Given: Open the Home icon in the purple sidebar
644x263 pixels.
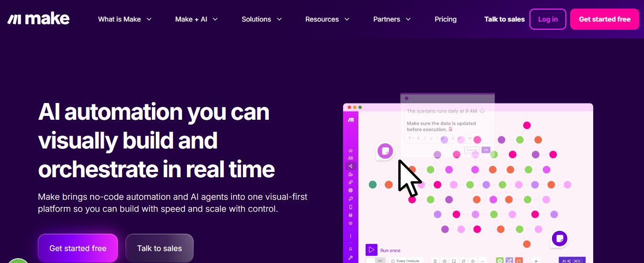Looking at the screenshot, I should tap(351, 150).
